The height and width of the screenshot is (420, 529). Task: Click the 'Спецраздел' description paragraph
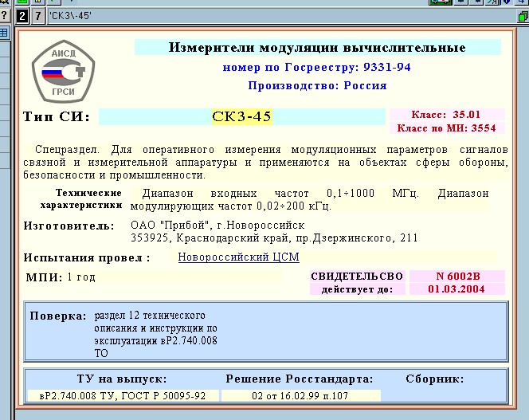266,163
